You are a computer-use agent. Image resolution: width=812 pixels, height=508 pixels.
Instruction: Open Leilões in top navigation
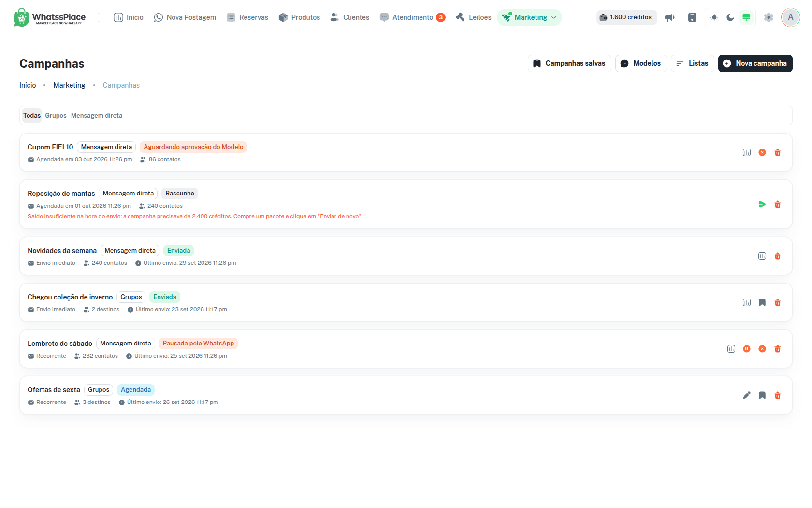(474, 17)
